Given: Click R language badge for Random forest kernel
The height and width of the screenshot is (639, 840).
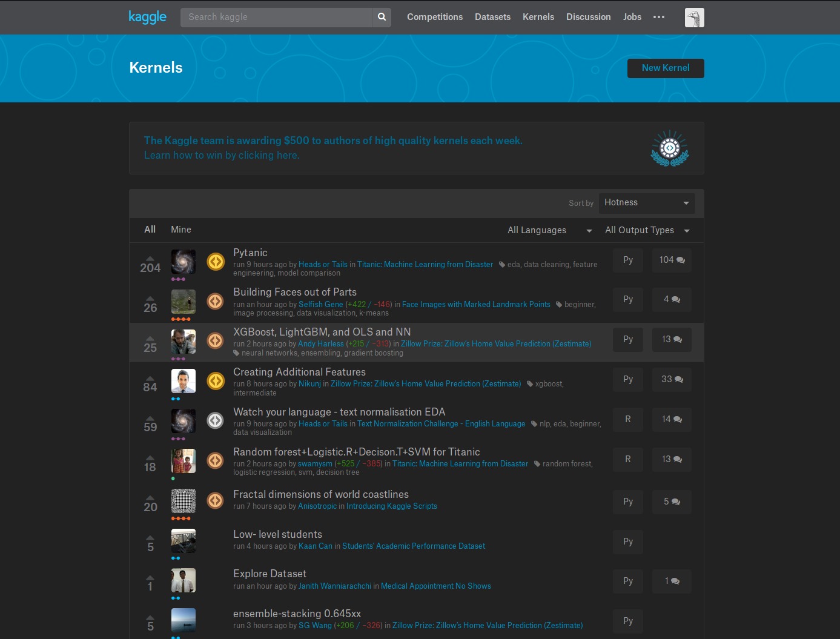Looking at the screenshot, I should click(628, 459).
